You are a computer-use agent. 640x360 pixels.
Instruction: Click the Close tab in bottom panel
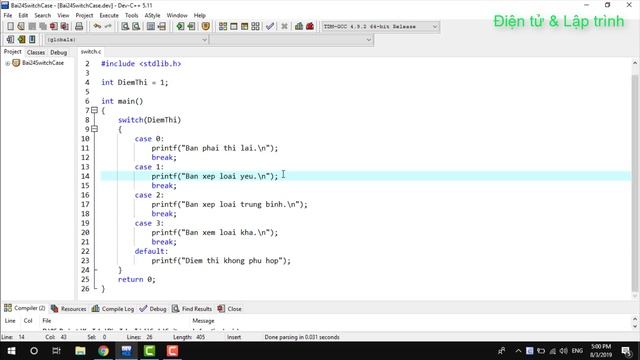click(229, 309)
